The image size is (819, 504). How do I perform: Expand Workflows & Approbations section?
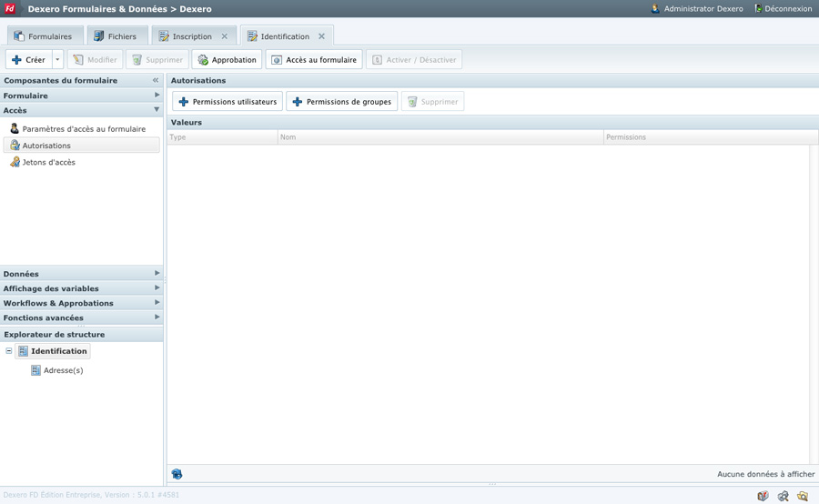[81, 303]
